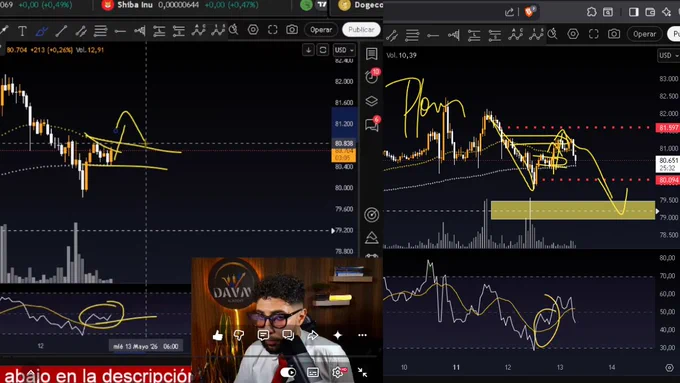The height and width of the screenshot is (383, 680).
Task: Open chart settings hexagon in right window
Action: (573, 34)
